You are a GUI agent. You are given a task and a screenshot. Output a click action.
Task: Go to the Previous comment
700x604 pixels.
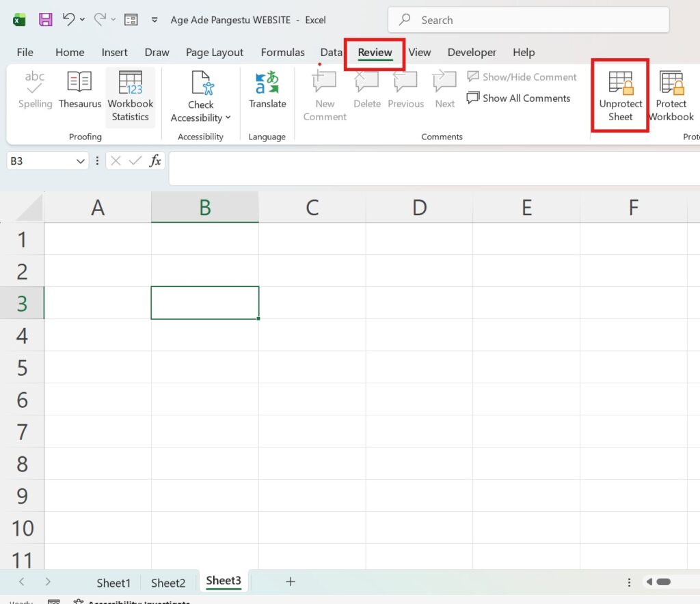pyautogui.click(x=405, y=90)
